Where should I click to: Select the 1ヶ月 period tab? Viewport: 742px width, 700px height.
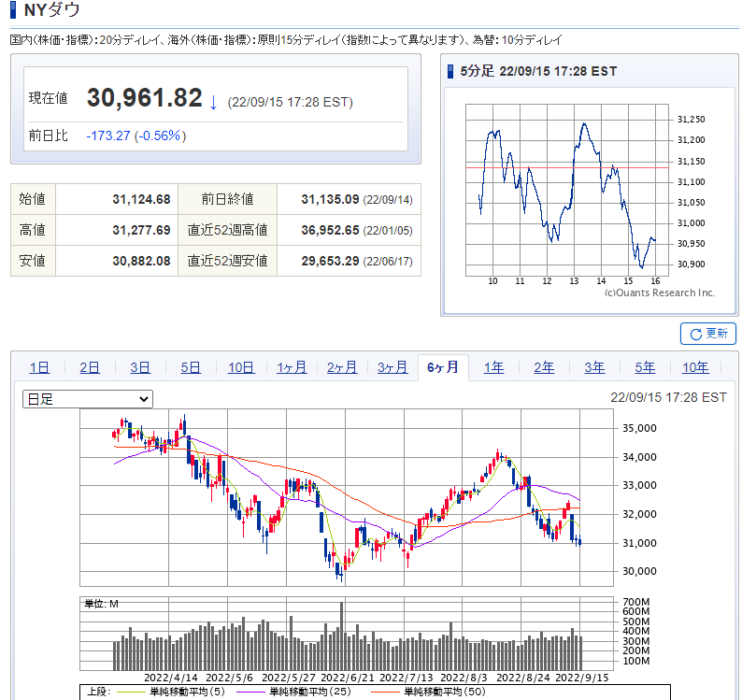pyautogui.click(x=292, y=367)
